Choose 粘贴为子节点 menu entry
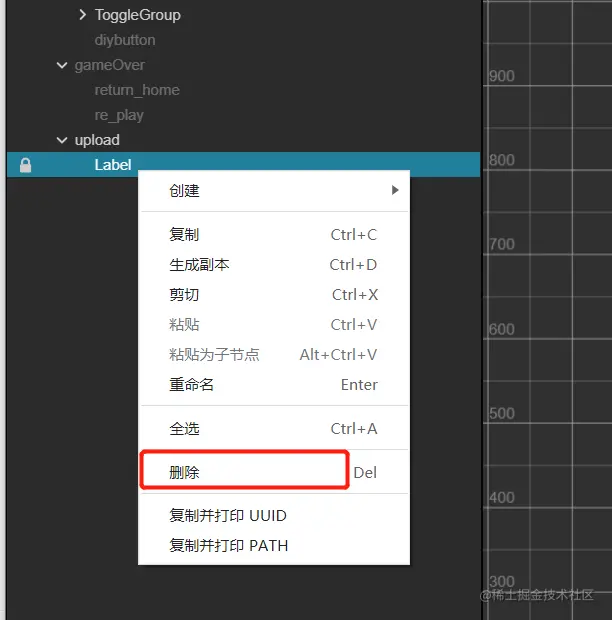 274,355
